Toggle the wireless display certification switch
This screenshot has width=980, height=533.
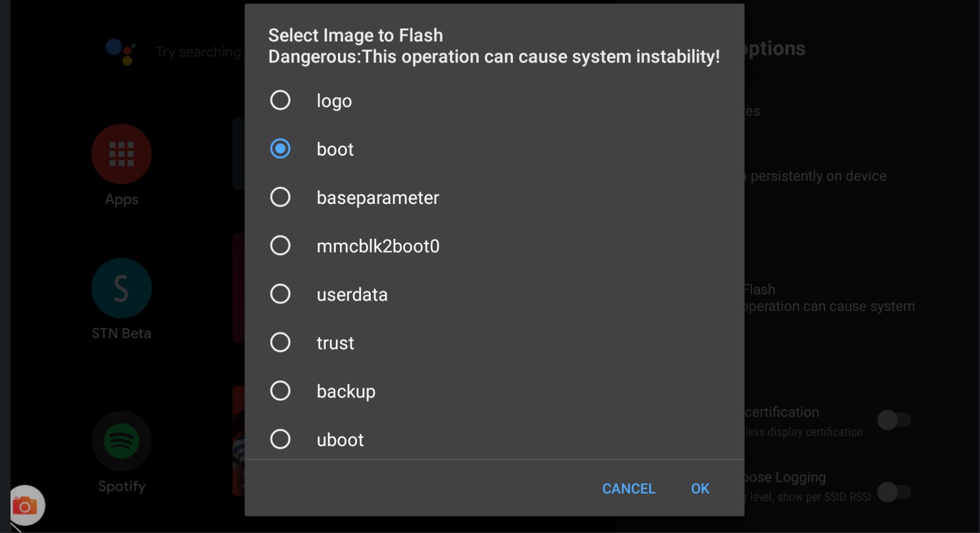click(894, 420)
